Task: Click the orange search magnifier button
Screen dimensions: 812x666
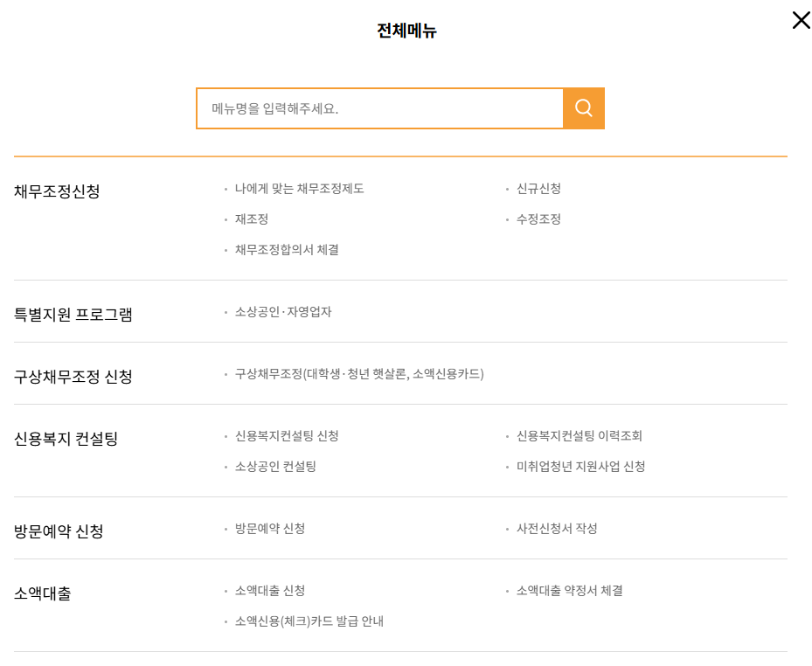Action: tap(584, 108)
